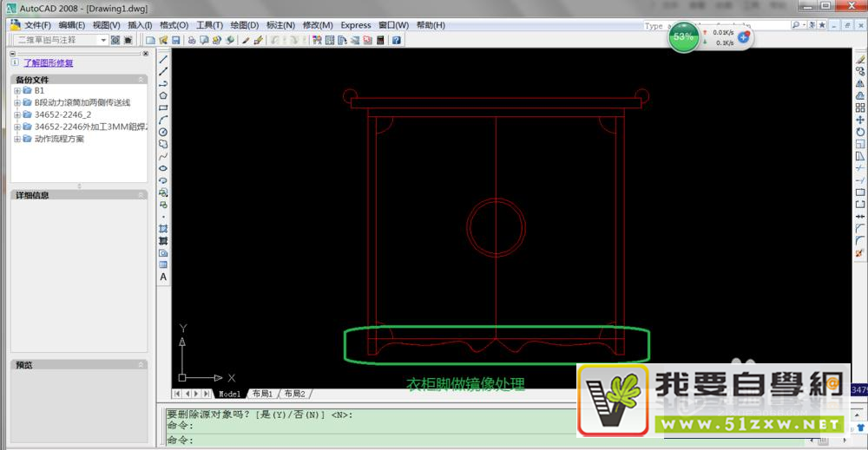Click the Save icon in the toolbar
The image size is (868, 450).
point(176,40)
